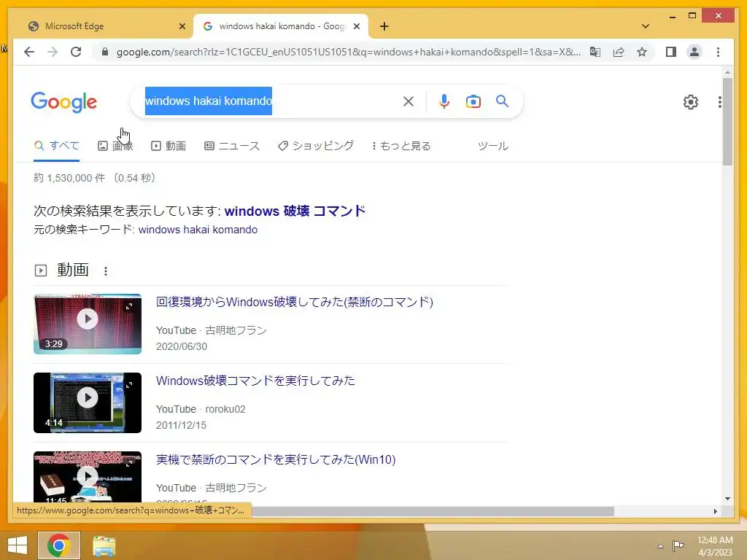
Task: Click the browser forward arrow
Action: coord(53,52)
